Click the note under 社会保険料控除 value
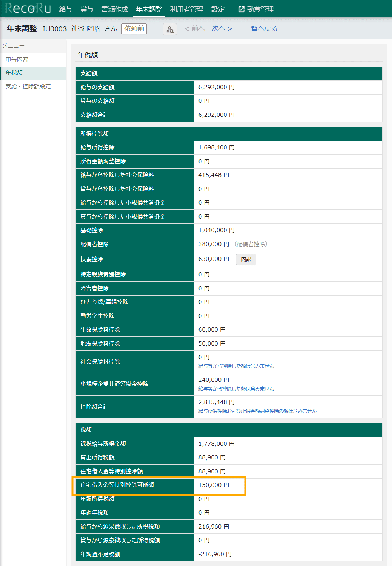Image resolution: width=392 pixels, height=566 pixels. pyautogui.click(x=236, y=366)
